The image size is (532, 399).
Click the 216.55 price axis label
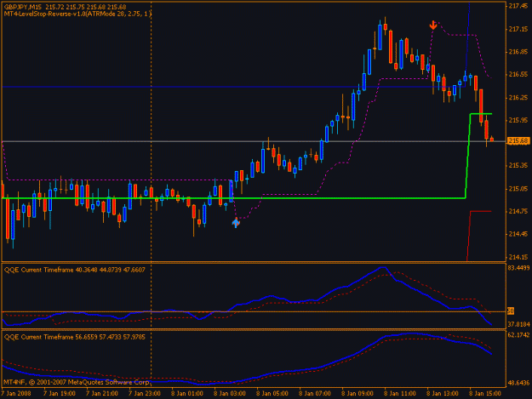click(518, 75)
